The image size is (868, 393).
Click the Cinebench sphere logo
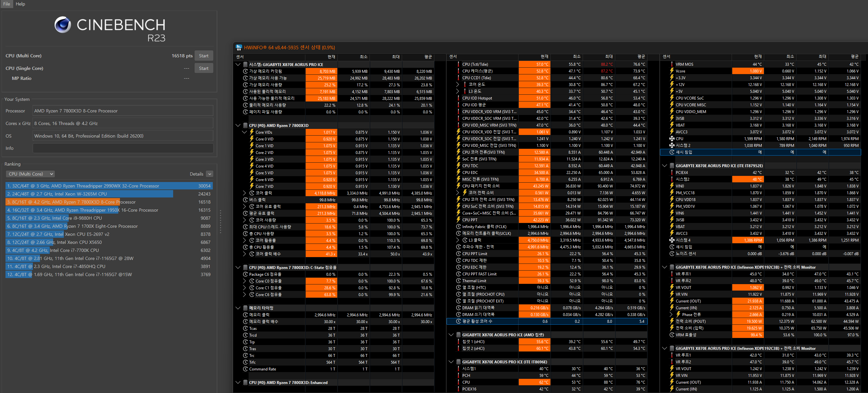coord(63,24)
